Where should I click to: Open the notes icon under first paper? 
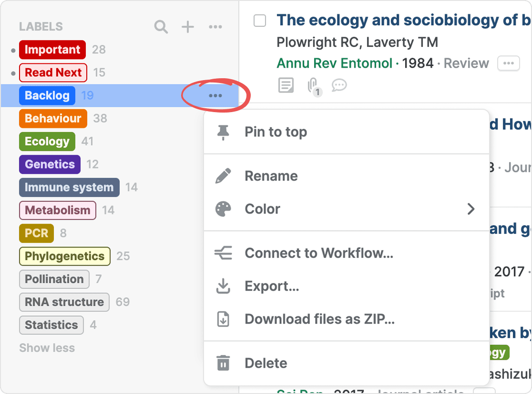286,86
